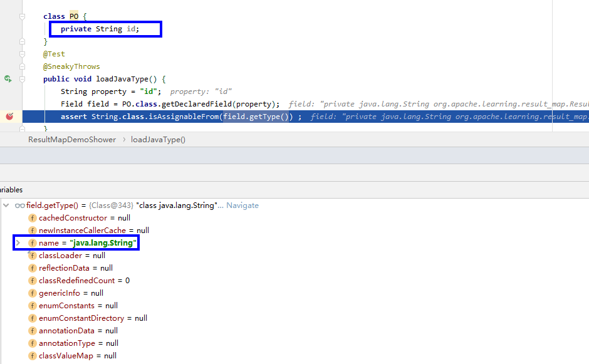Click the class name PO in declaration

coord(74,16)
